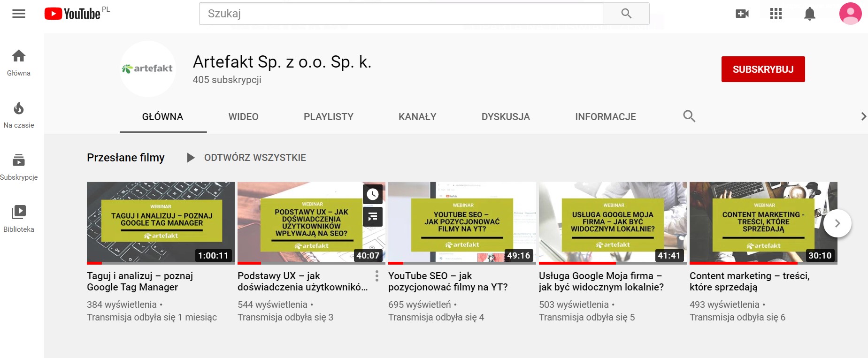Screen dimensions: 868x358
Task: Open the YouTube apps grid
Action: 776,14
